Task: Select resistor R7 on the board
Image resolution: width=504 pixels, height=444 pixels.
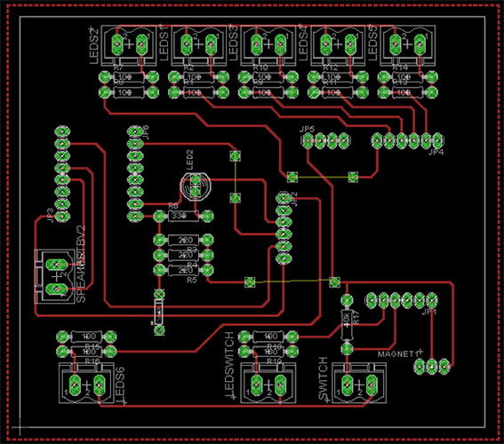Action: [x=128, y=77]
